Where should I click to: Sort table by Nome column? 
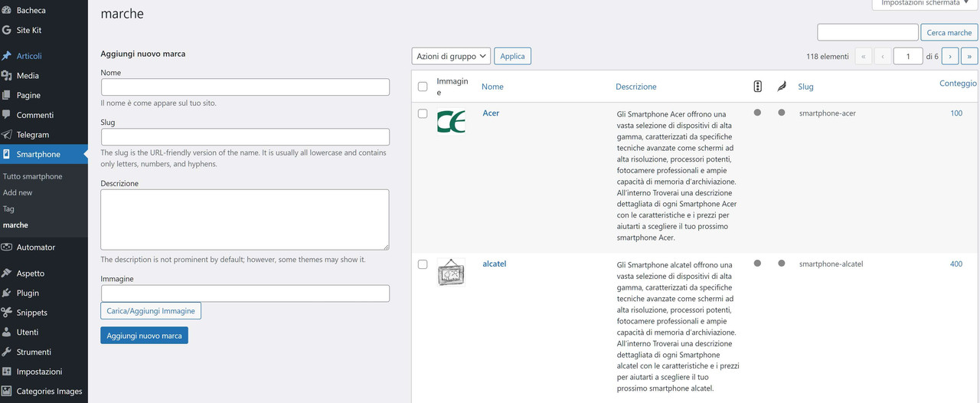click(492, 87)
